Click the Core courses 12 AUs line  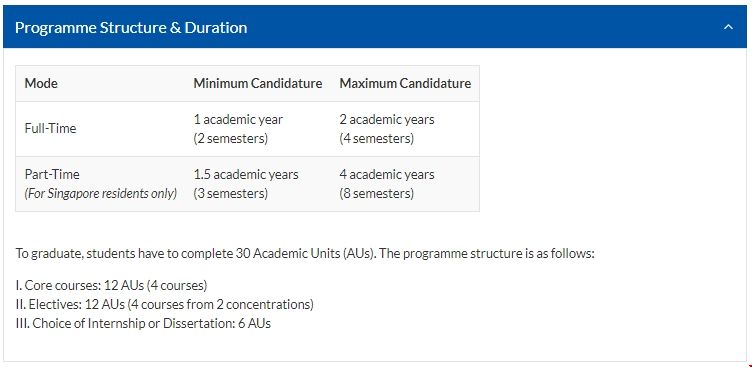click(x=111, y=285)
